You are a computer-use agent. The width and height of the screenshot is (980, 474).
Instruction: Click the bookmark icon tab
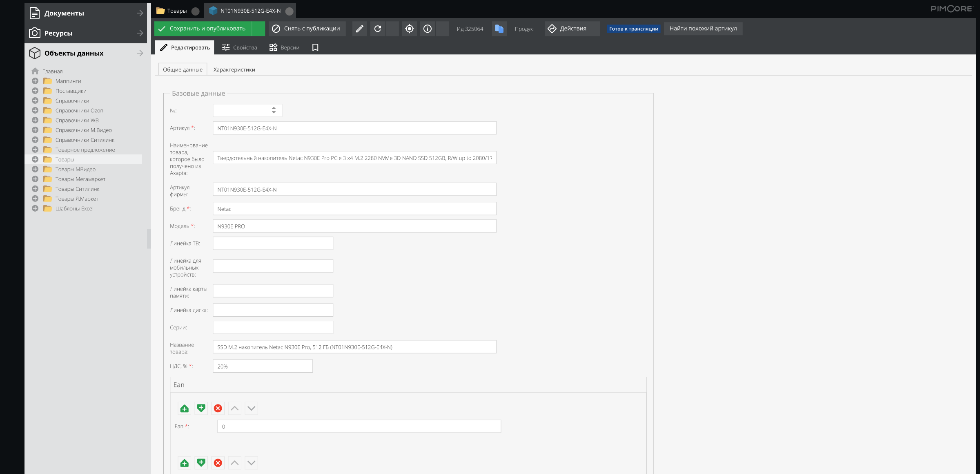tap(315, 47)
